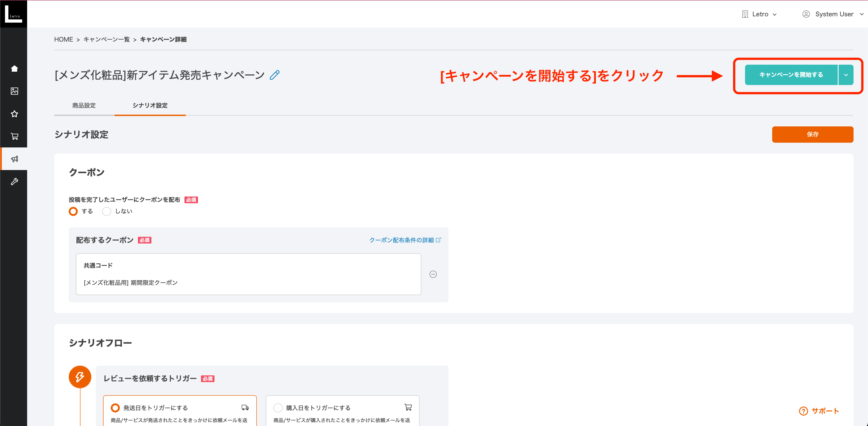
Task: Remove the 共通コード coupon with minus icon
Action: [x=433, y=274]
